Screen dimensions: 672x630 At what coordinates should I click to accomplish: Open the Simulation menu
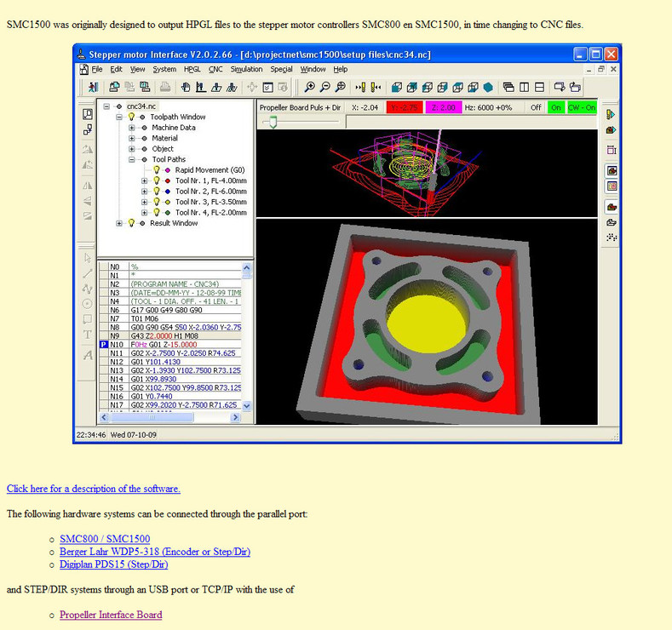pyautogui.click(x=246, y=69)
